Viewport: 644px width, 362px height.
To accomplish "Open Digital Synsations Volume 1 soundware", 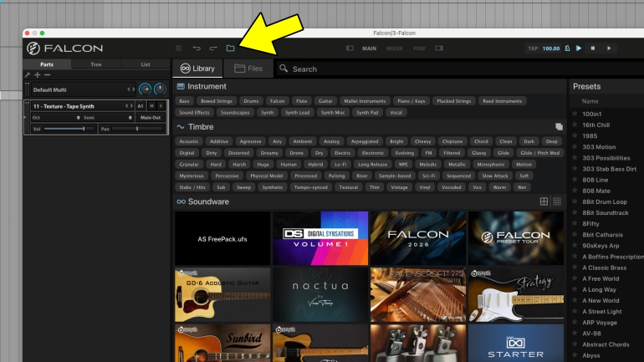I will tap(320, 238).
